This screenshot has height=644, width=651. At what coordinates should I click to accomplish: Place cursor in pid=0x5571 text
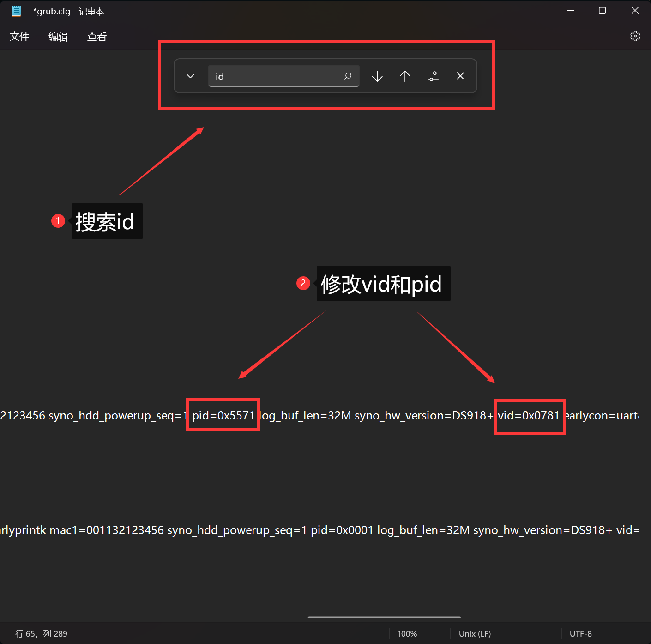223,416
